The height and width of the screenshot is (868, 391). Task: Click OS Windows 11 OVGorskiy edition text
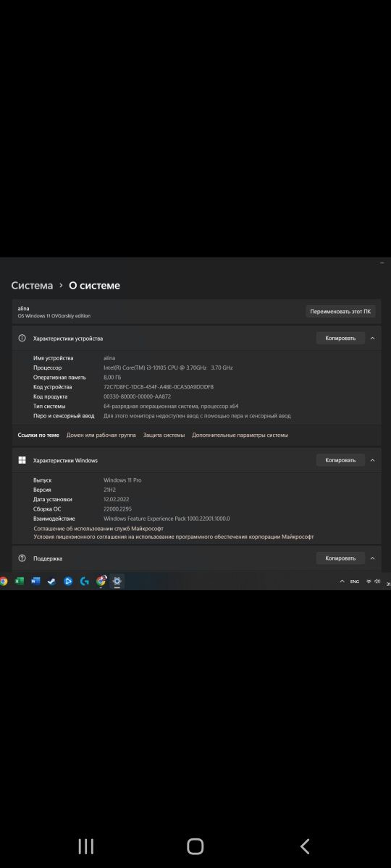[54, 316]
